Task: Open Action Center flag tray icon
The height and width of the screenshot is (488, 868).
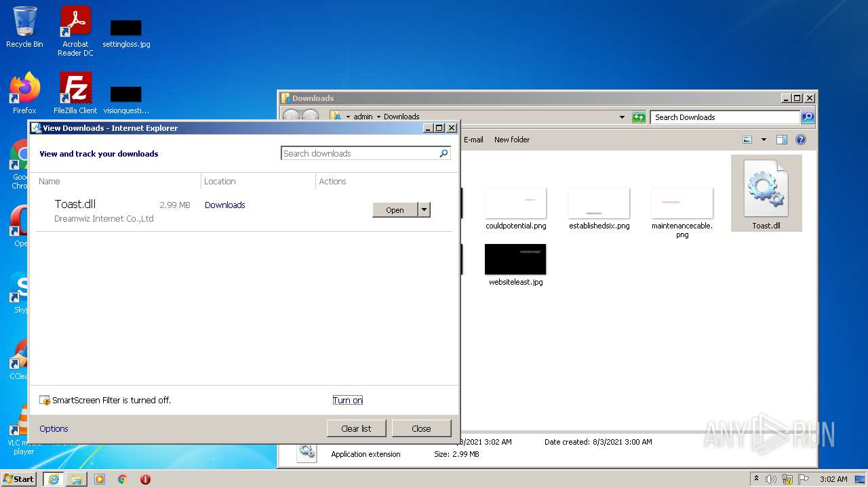Action: tap(804, 479)
